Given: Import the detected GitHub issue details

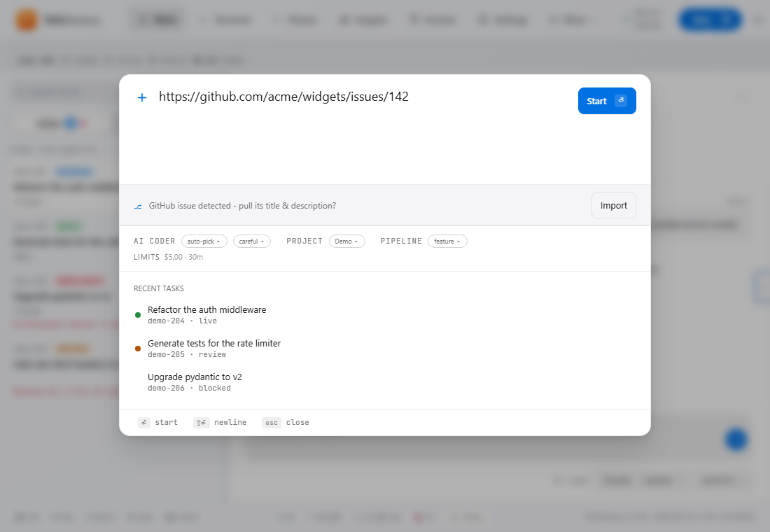Looking at the screenshot, I should (614, 205).
